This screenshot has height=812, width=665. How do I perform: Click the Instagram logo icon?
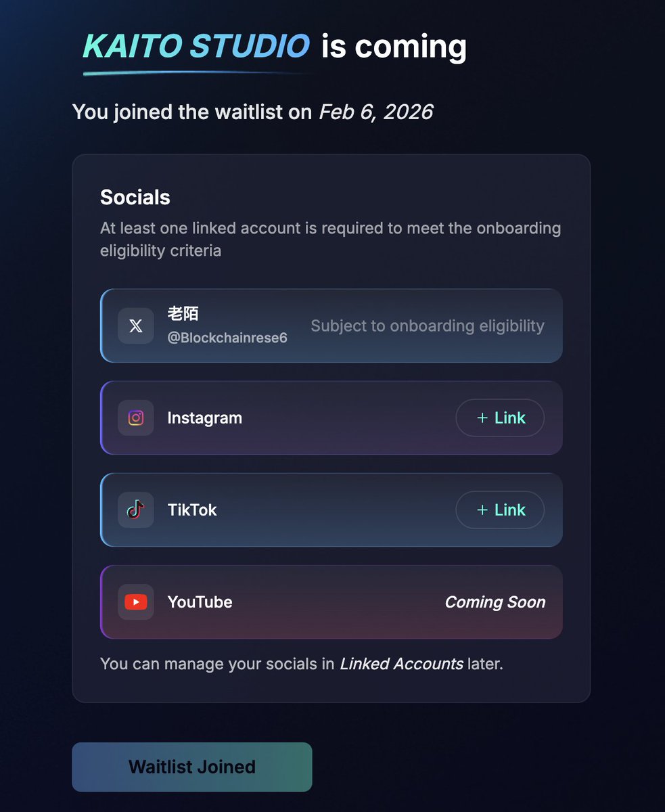pyautogui.click(x=135, y=418)
